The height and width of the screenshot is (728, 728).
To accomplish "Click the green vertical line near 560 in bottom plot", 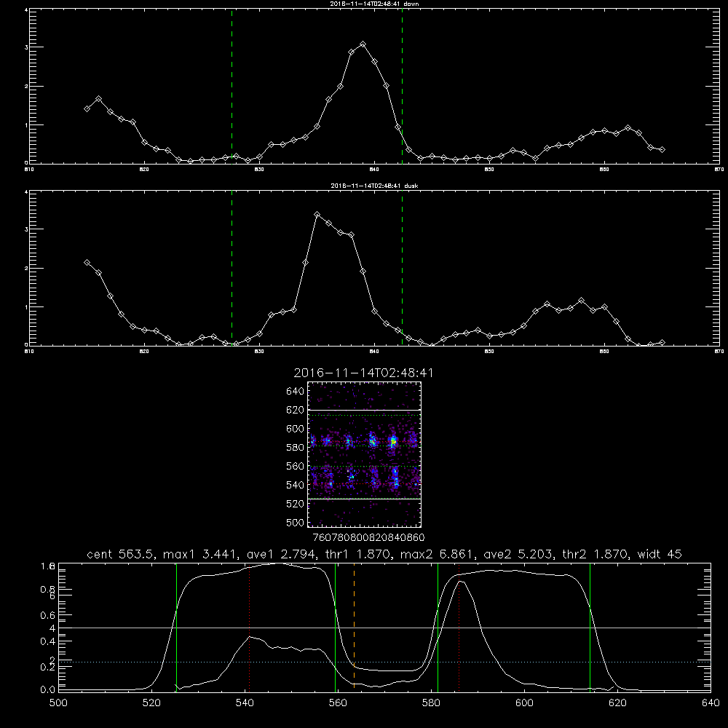I will [x=335, y=627].
